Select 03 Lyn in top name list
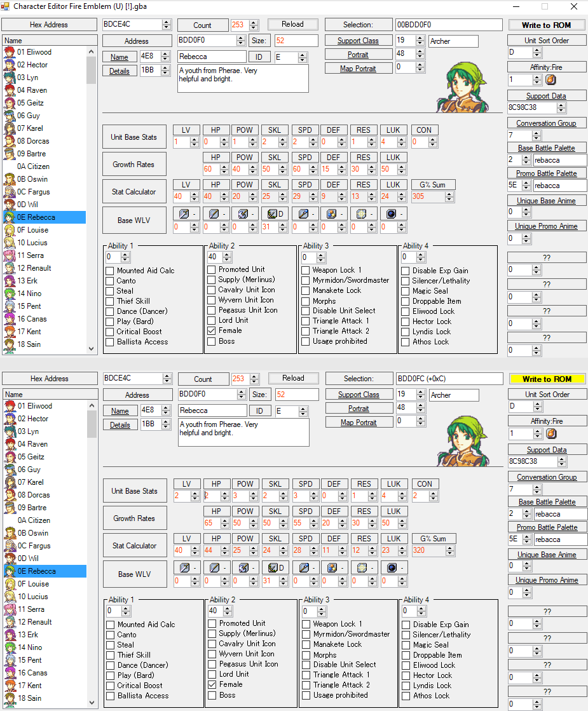The height and width of the screenshot is (711, 588). point(44,78)
